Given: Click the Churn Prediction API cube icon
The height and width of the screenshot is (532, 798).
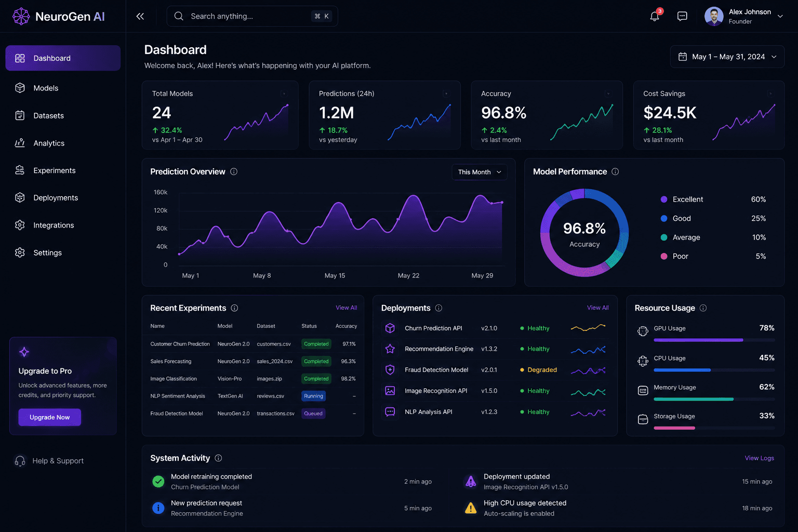Looking at the screenshot, I should coord(390,328).
